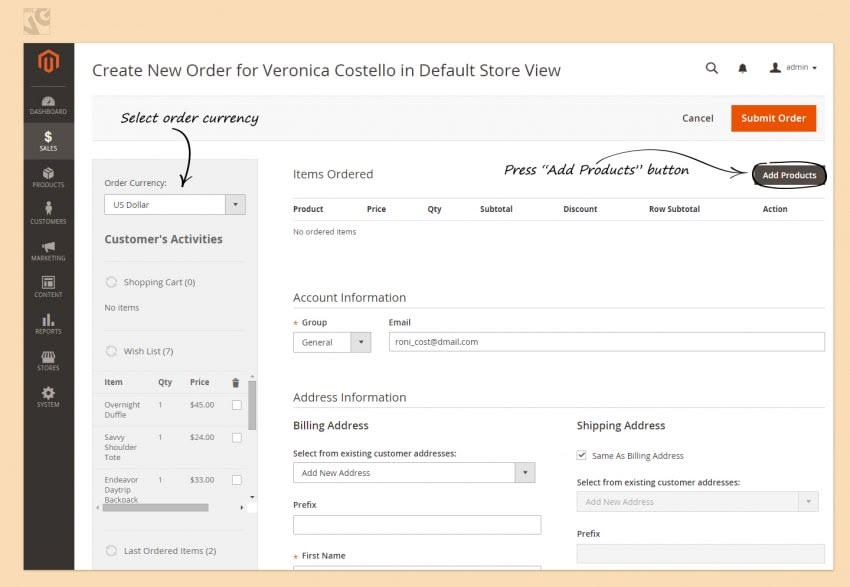Refresh the Wish List (7) section icon
850x587 pixels.
pyautogui.click(x=111, y=351)
